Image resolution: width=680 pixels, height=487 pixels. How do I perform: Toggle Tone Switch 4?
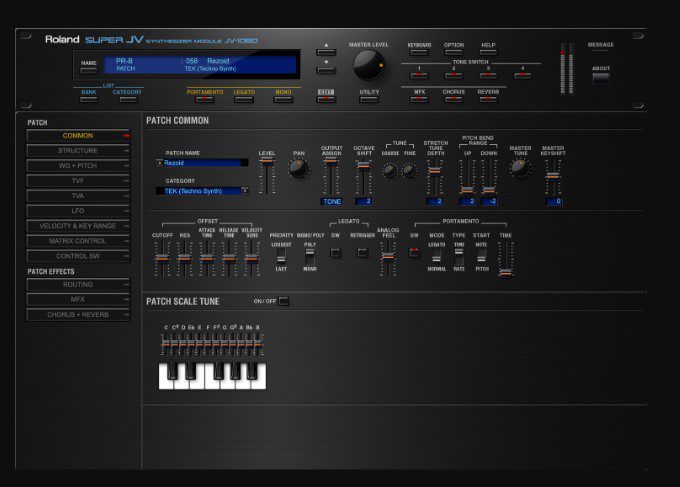click(x=523, y=75)
